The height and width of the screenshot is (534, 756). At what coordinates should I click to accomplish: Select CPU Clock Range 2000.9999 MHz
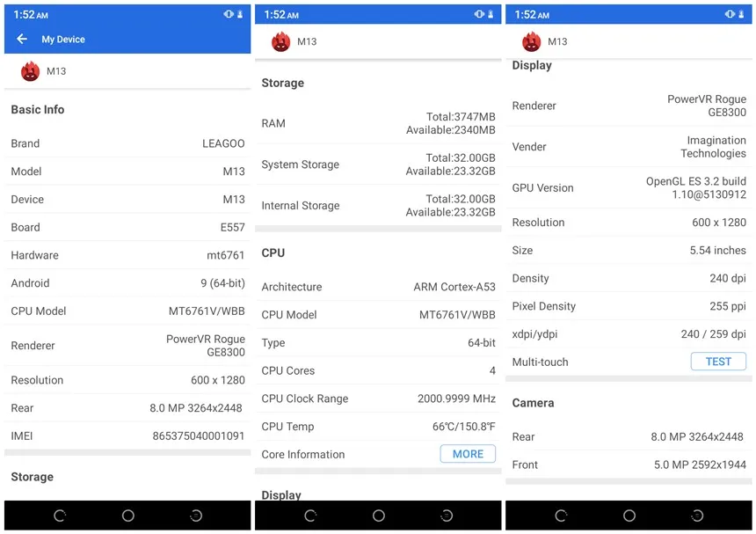(456, 399)
